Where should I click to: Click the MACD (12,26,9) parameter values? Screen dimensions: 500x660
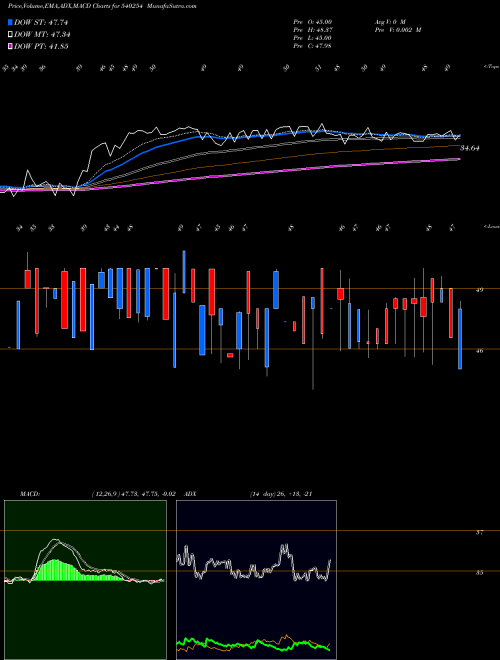click(133, 494)
